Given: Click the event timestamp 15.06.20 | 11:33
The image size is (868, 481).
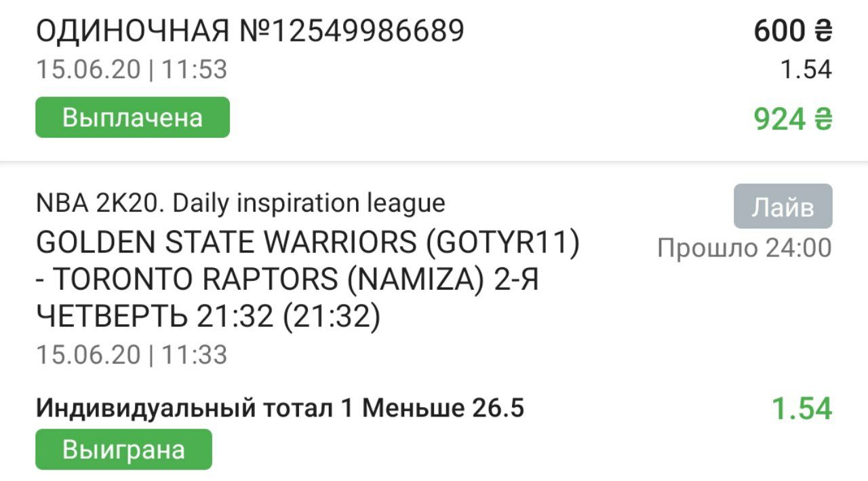Looking at the screenshot, I should coord(132,354).
